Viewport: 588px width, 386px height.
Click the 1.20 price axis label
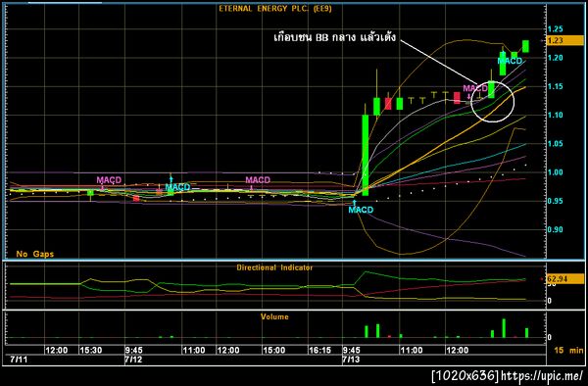[555, 58]
